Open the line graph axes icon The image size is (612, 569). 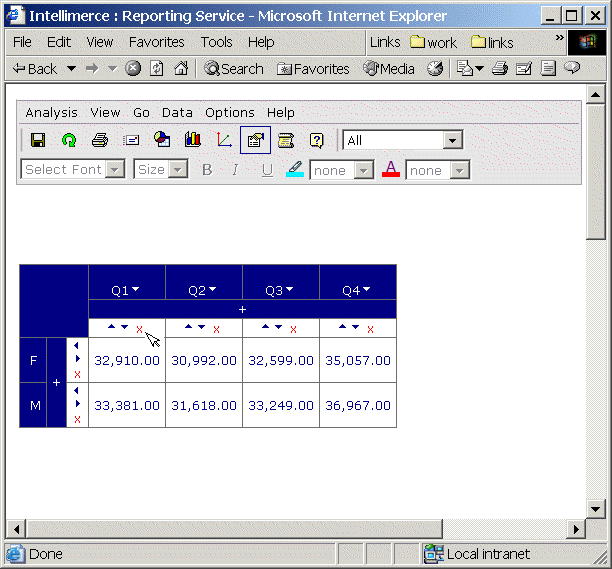pos(224,140)
